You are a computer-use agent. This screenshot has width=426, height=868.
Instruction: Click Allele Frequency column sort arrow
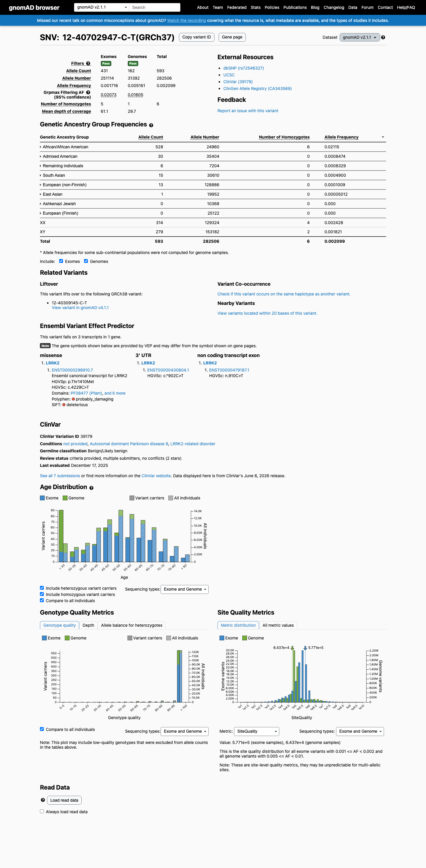point(383,137)
